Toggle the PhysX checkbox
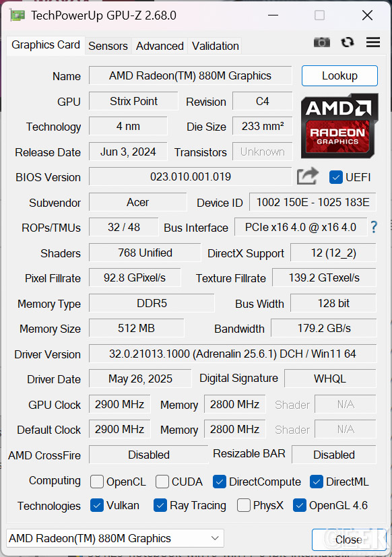Viewport: 392px width, 557px height. click(x=243, y=505)
